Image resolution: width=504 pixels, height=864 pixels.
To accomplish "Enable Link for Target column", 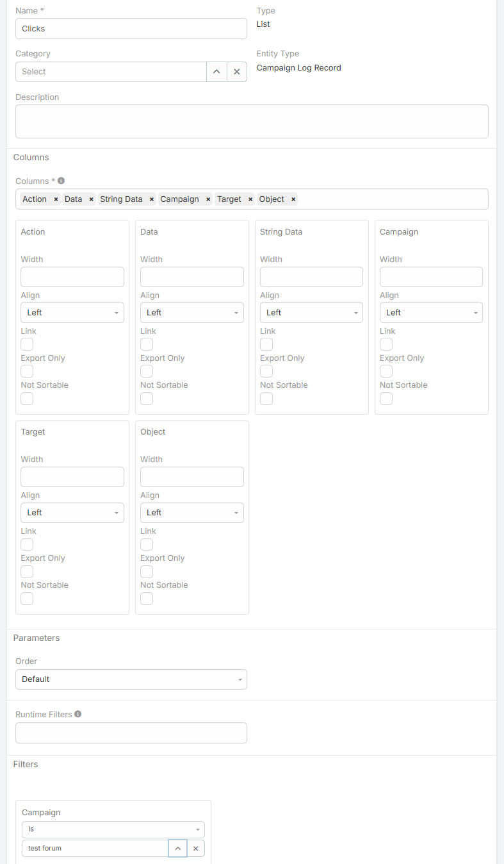I will pyautogui.click(x=27, y=544).
